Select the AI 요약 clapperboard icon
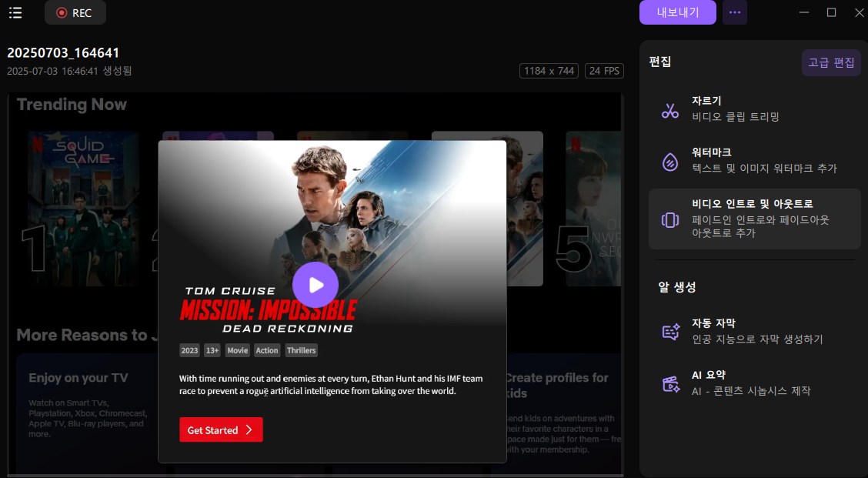Image resolution: width=868 pixels, height=478 pixels. [670, 384]
